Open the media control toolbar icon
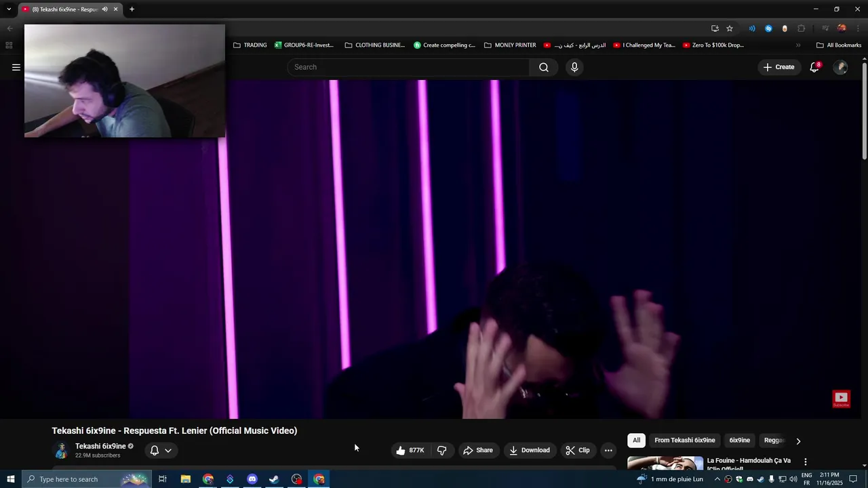868x488 pixels. pyautogui.click(x=825, y=28)
